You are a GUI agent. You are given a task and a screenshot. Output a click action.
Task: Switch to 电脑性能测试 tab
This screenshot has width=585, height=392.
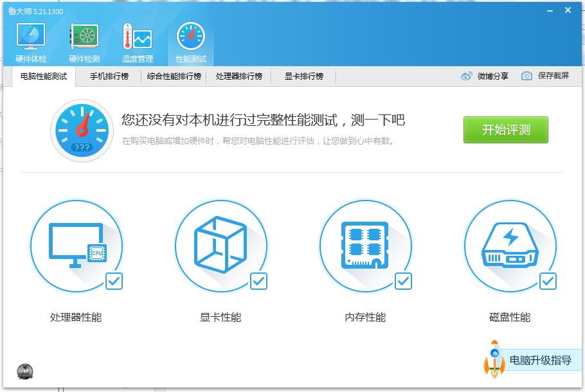tap(44, 76)
